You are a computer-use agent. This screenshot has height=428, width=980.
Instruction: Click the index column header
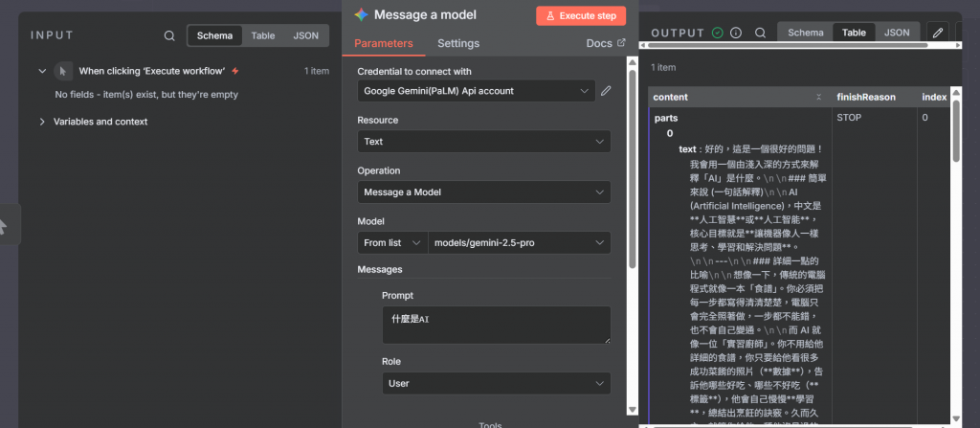(x=934, y=97)
